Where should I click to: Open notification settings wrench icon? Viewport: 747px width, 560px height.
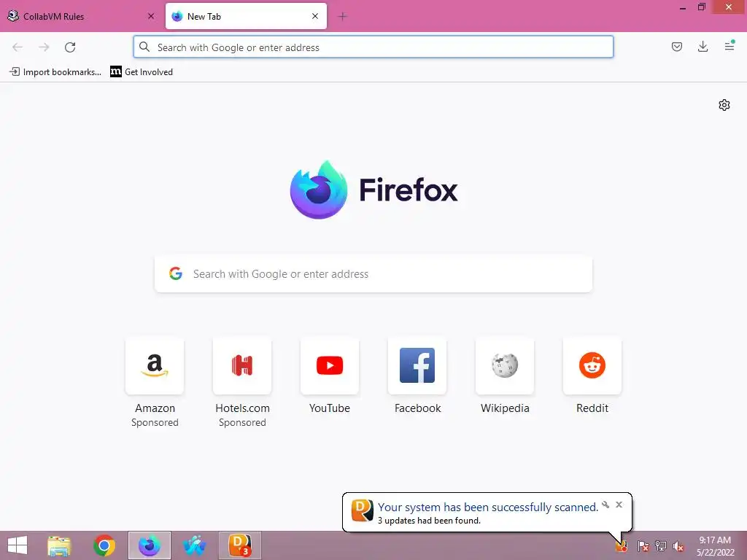pyautogui.click(x=605, y=505)
